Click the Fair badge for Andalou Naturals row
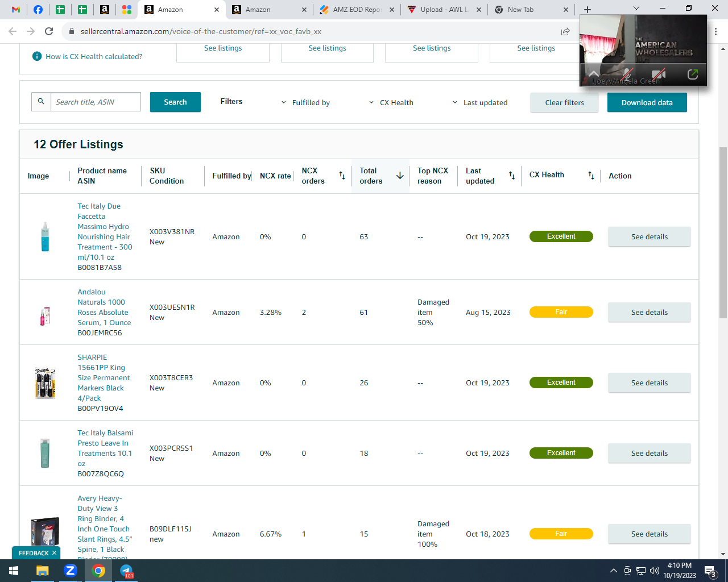The height and width of the screenshot is (582, 728). point(561,312)
